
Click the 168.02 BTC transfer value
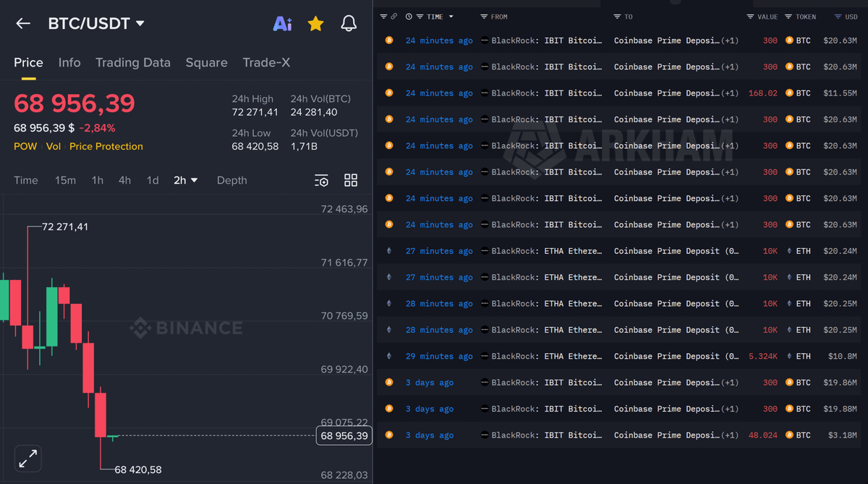[x=763, y=93]
